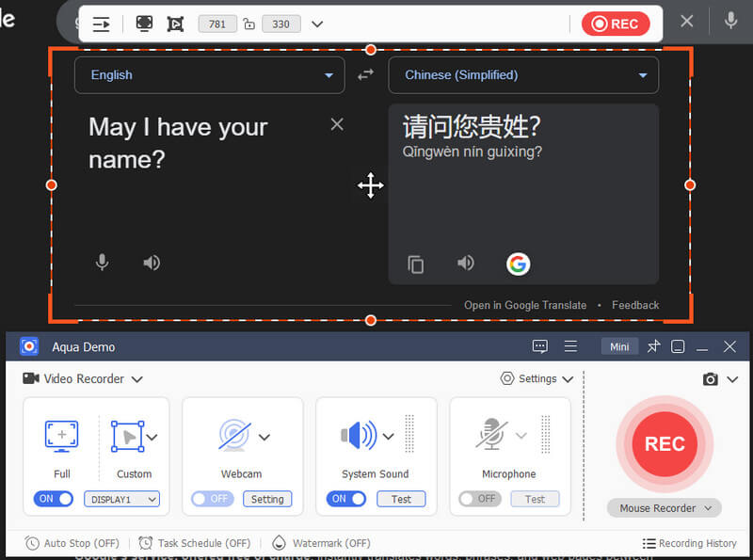
Task: Click the feedback chat bubble icon
Action: [539, 346]
